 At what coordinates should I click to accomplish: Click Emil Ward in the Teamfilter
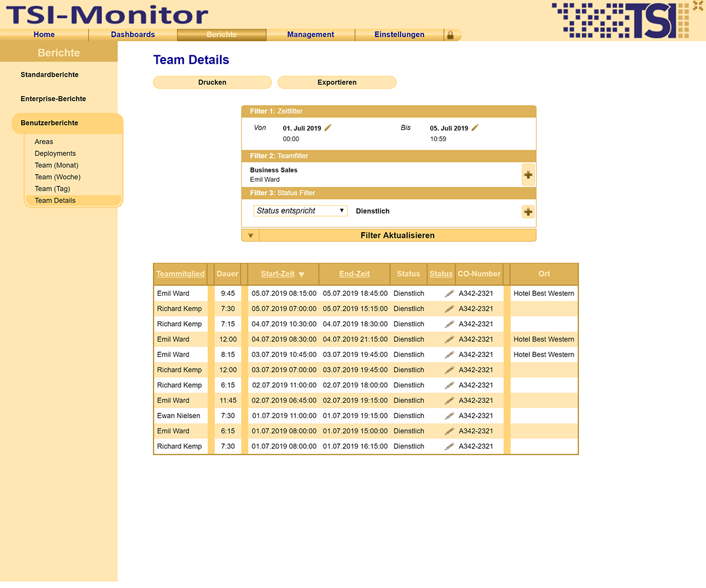[265, 179]
